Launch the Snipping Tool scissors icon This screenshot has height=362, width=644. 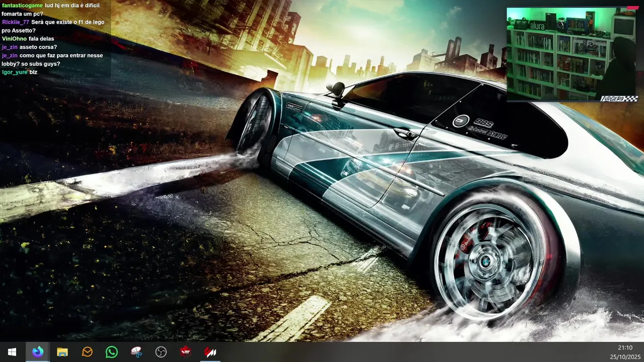(x=136, y=352)
